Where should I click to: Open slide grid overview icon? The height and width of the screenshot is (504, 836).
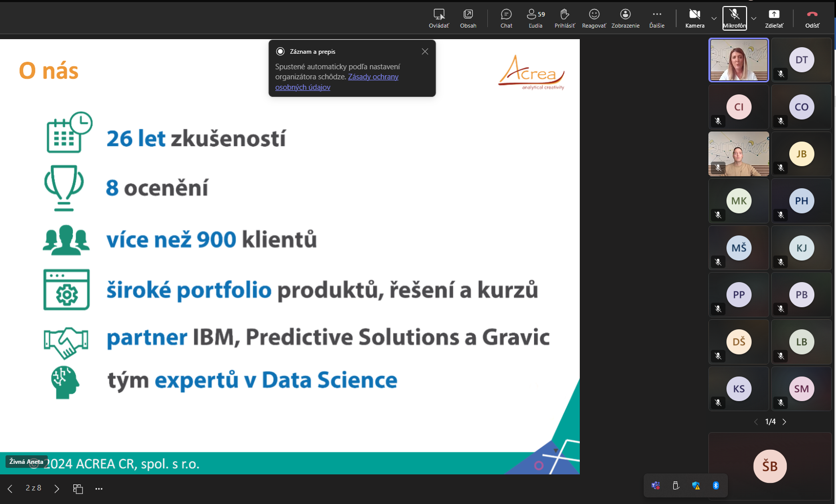pyautogui.click(x=78, y=489)
